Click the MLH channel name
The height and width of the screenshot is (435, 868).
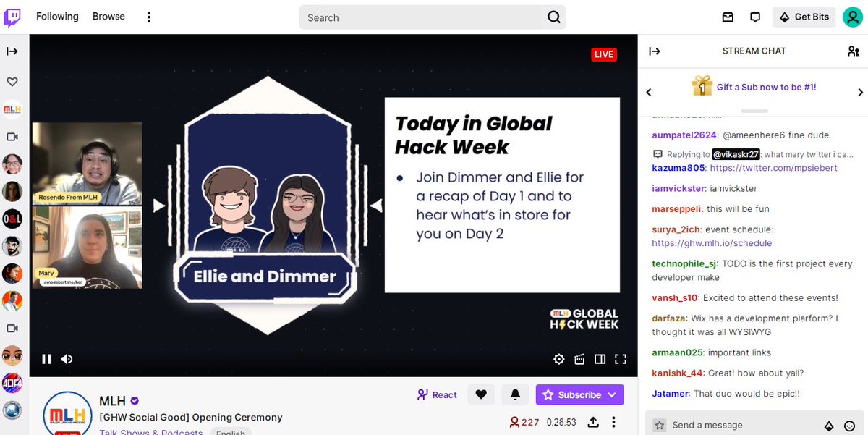(112, 401)
